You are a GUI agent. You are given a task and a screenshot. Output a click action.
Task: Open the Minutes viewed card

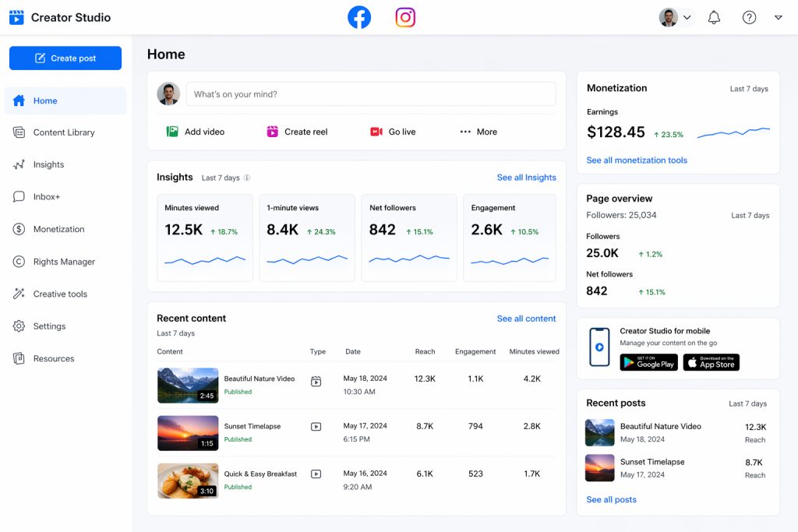pos(205,238)
